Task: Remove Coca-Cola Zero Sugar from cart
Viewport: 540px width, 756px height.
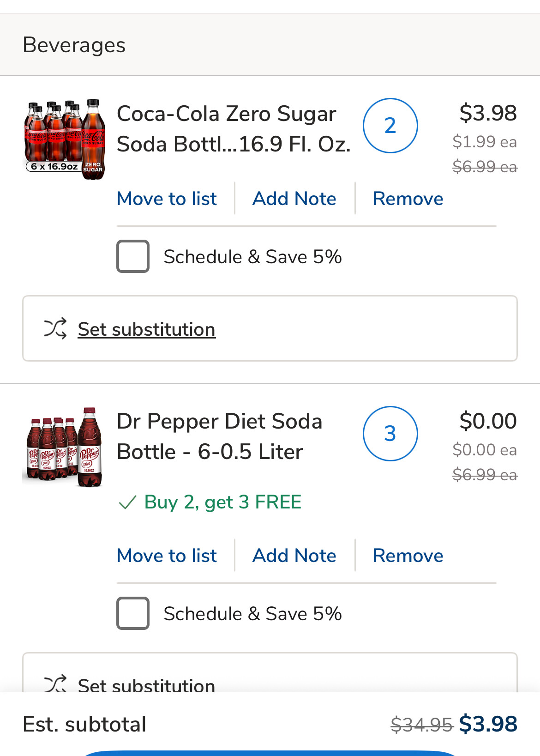Action: tap(408, 199)
